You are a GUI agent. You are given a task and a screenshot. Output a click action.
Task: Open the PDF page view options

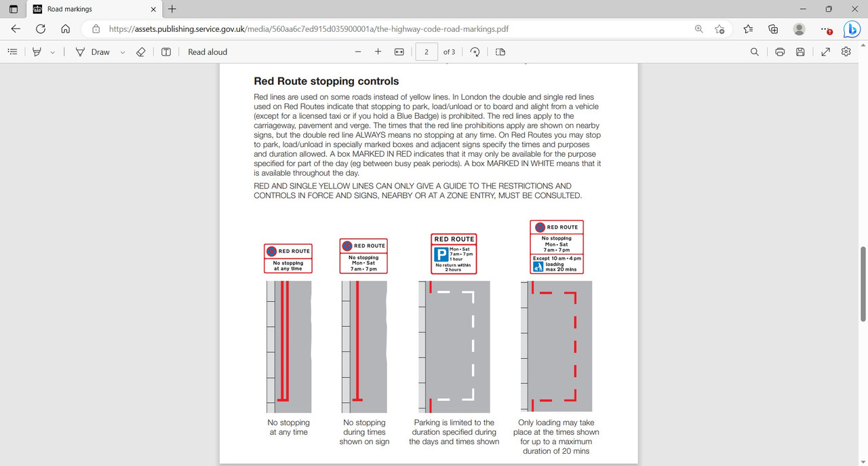(500, 52)
